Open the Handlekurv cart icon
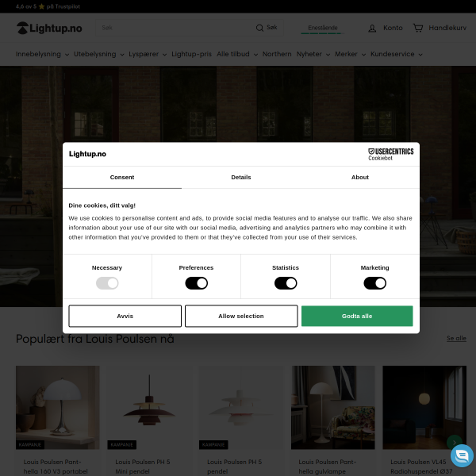The image size is (476, 476). 418,28
